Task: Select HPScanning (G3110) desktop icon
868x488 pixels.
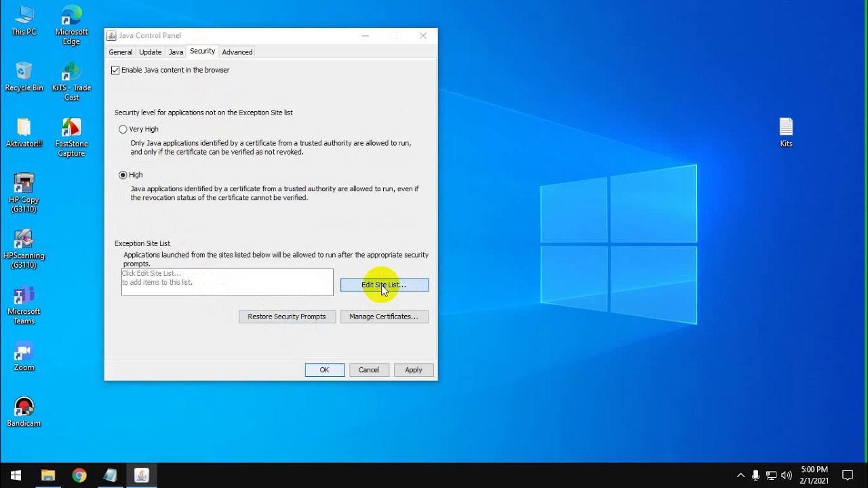Action: click(x=24, y=249)
